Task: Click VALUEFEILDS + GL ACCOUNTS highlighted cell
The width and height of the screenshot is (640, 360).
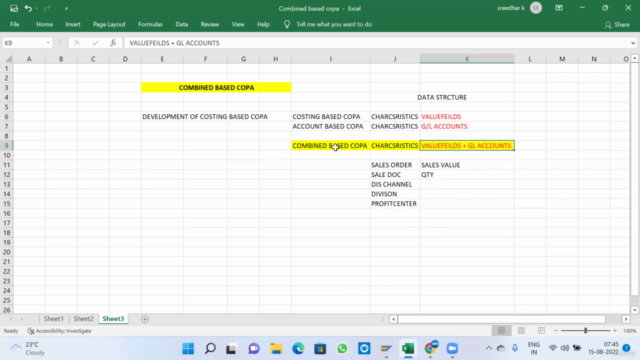Action: (x=467, y=146)
